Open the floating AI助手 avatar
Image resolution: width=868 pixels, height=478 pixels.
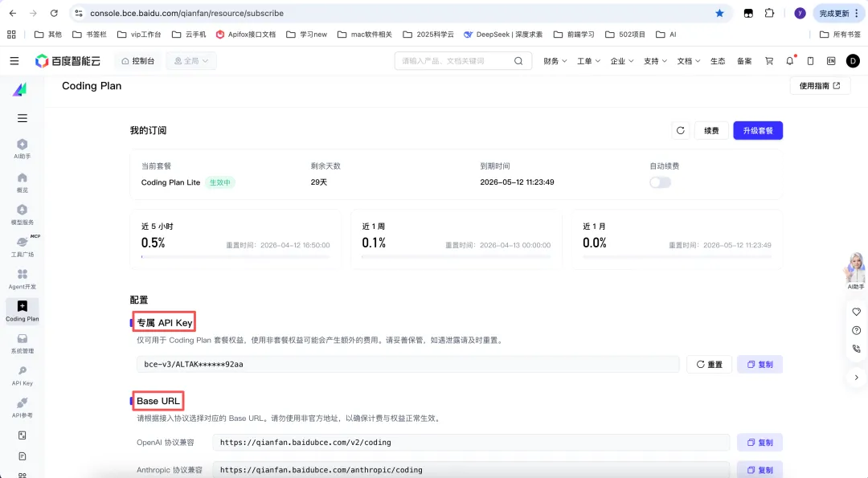(855, 271)
